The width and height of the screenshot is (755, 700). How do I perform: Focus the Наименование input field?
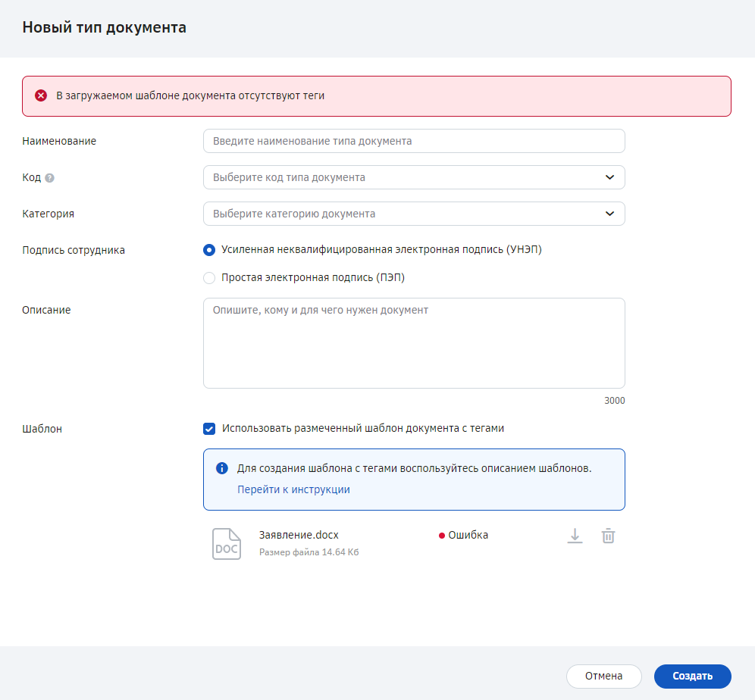pos(414,141)
